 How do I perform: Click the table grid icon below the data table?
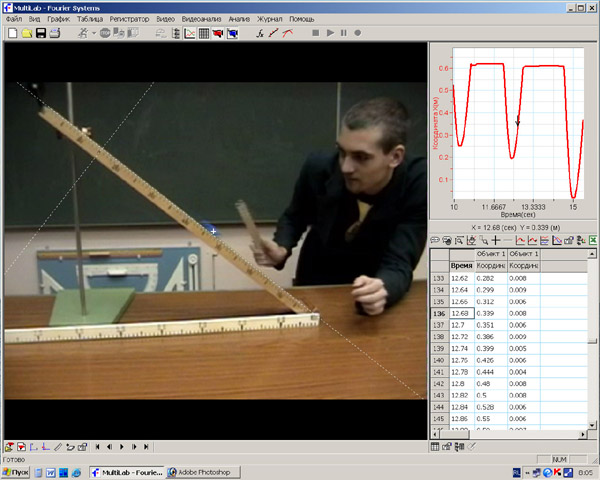click(435, 446)
